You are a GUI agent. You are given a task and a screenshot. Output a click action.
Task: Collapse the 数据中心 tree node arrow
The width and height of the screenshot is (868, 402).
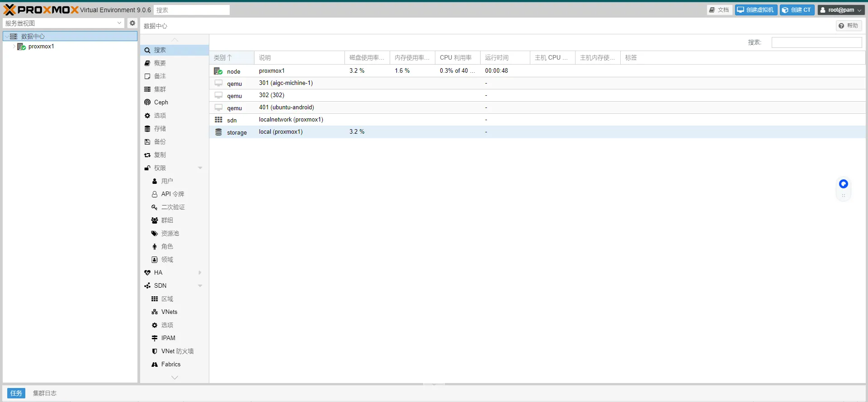click(x=7, y=36)
